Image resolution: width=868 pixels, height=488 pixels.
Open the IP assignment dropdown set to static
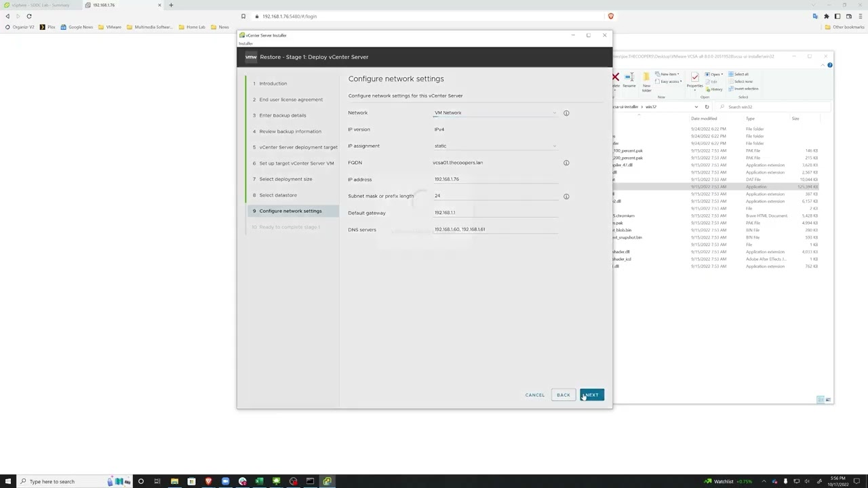click(496, 146)
